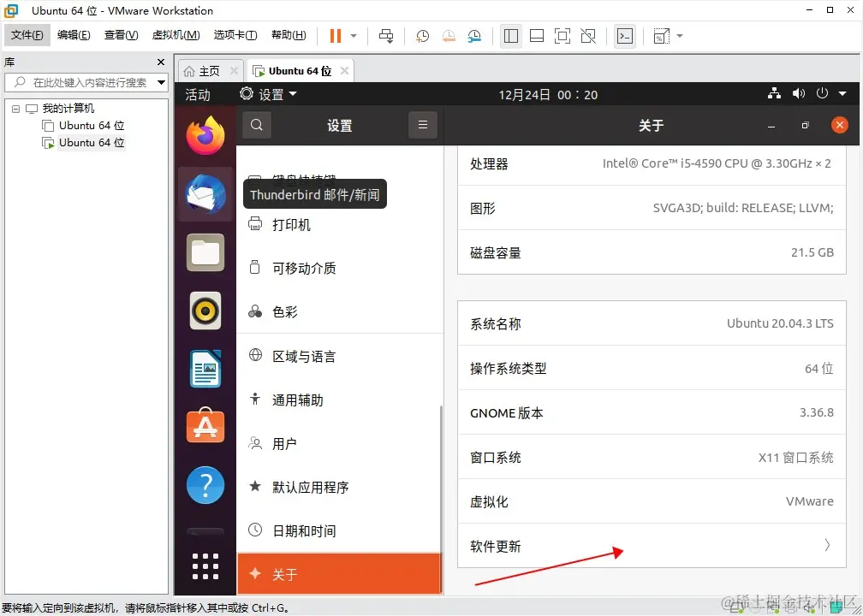Click 活动 in the Ubuntu top bar

198,95
